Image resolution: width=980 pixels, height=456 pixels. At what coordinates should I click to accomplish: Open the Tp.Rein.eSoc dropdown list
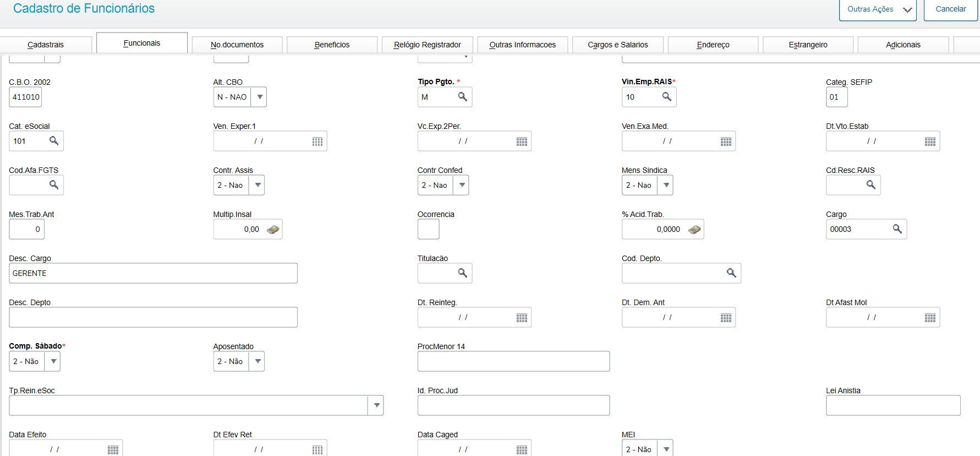point(376,405)
